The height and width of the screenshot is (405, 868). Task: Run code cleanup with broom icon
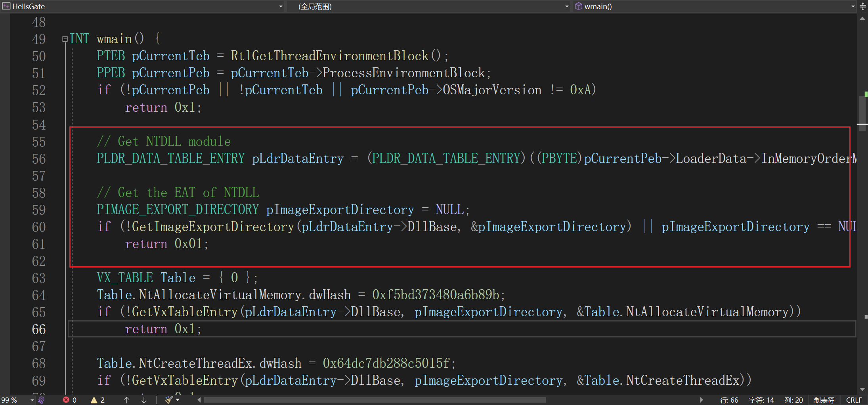(169, 400)
